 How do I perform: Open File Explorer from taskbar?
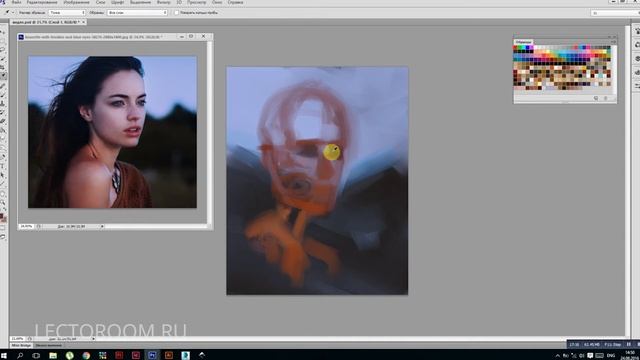tap(53, 356)
